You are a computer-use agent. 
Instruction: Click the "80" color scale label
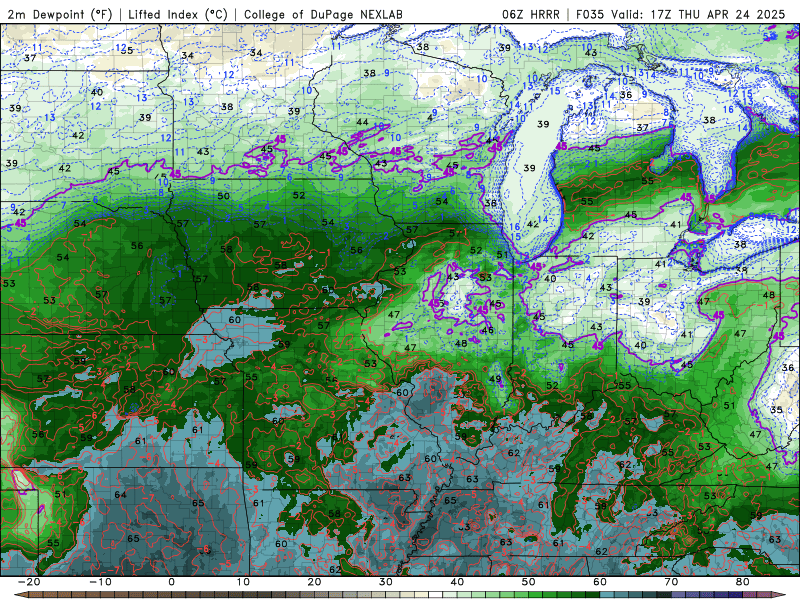[743, 582]
